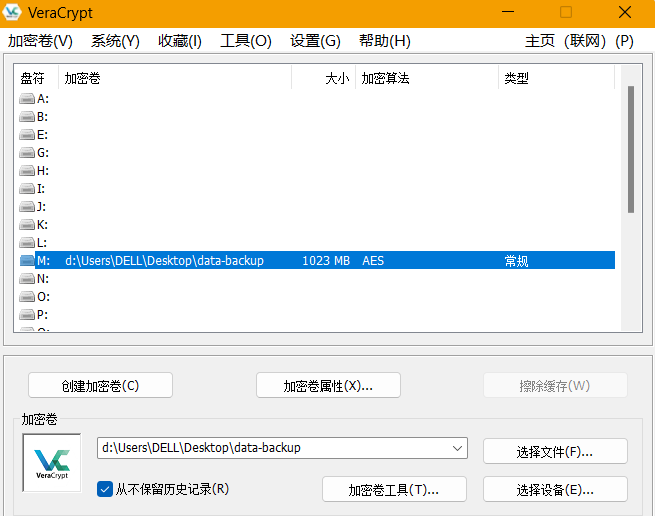Select drive L: icon in list

(x=27, y=243)
